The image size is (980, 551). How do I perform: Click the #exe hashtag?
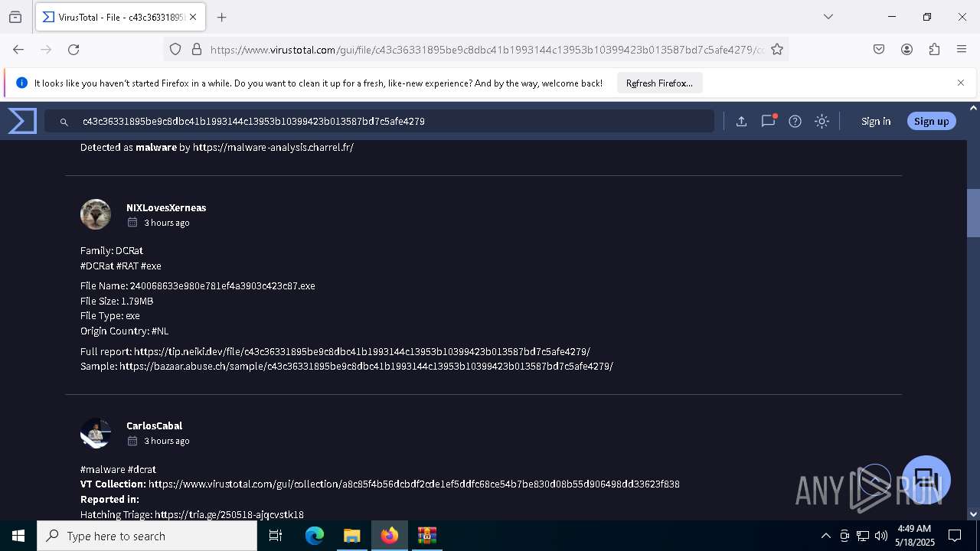(x=151, y=266)
